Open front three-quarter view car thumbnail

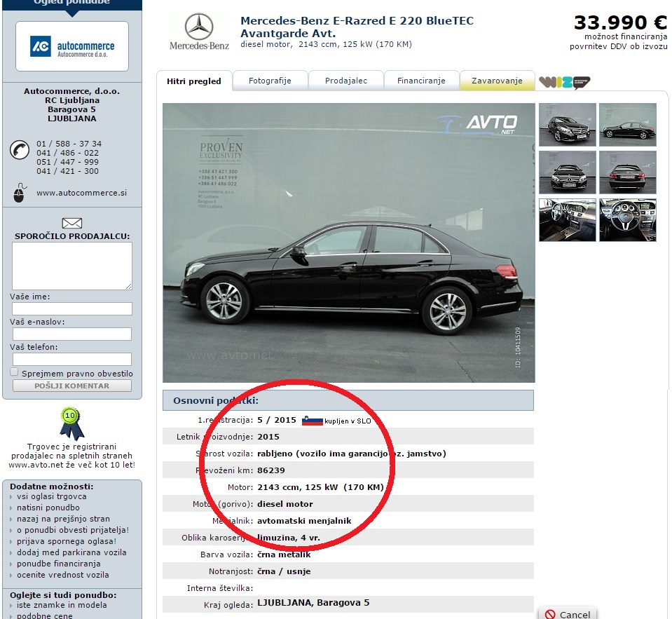568,125
